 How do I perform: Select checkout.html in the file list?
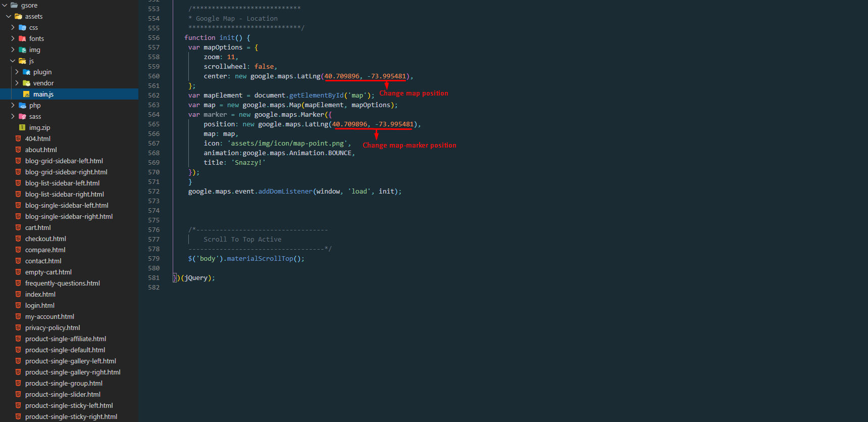45,239
